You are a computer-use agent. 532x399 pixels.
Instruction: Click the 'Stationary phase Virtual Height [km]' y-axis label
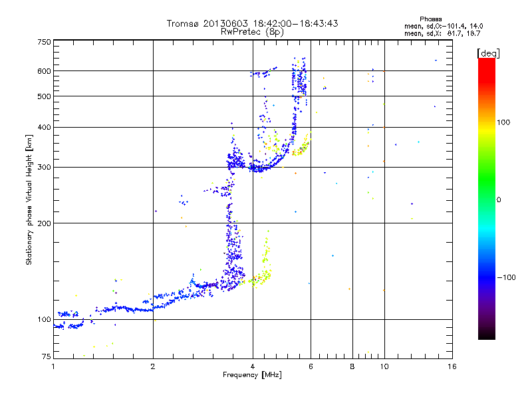29,199
